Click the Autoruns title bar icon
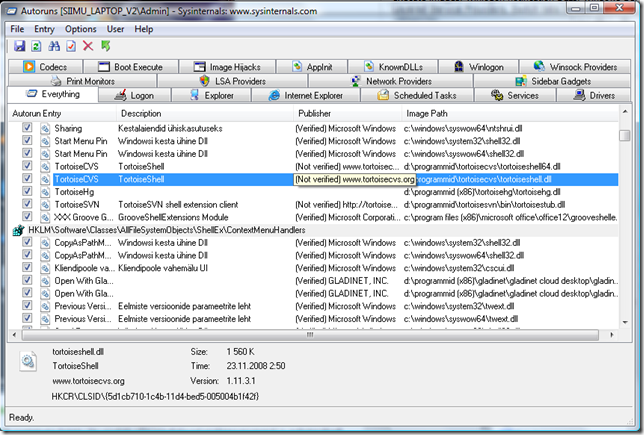Screen dimensions: 644x435 [12, 11]
